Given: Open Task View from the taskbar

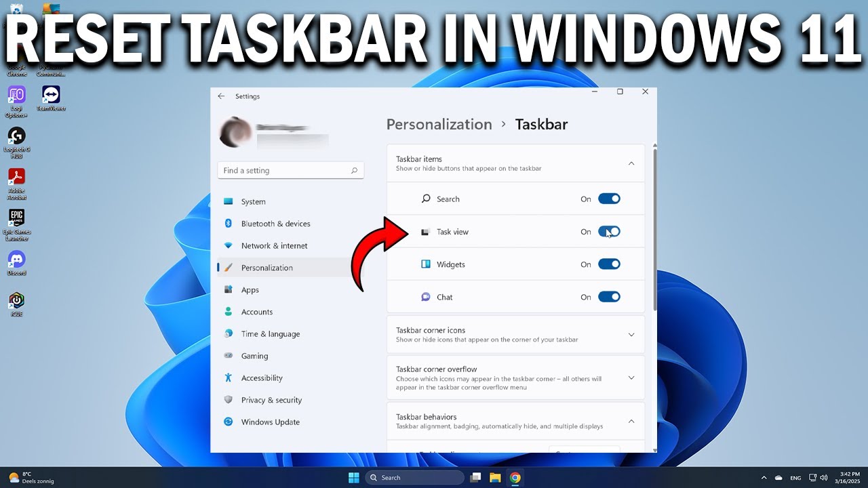Looking at the screenshot, I should click(x=475, y=478).
